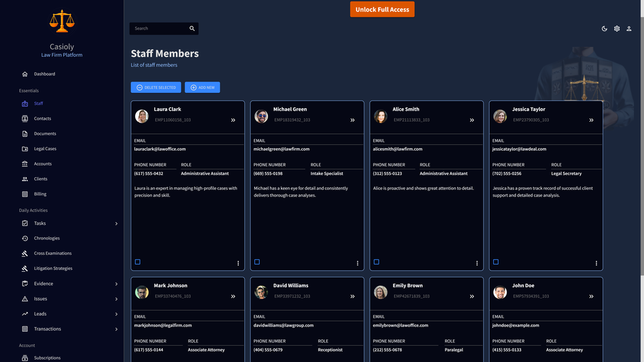Viewport: 644px width, 362px height.
Task: Click Emily Brown's Paralegal role
Action: (x=453, y=350)
